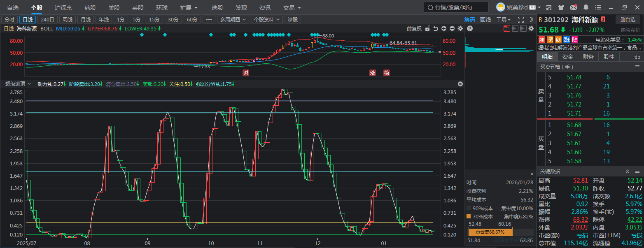
Task: Zoom out chart with minus icon
Action: (452, 28)
